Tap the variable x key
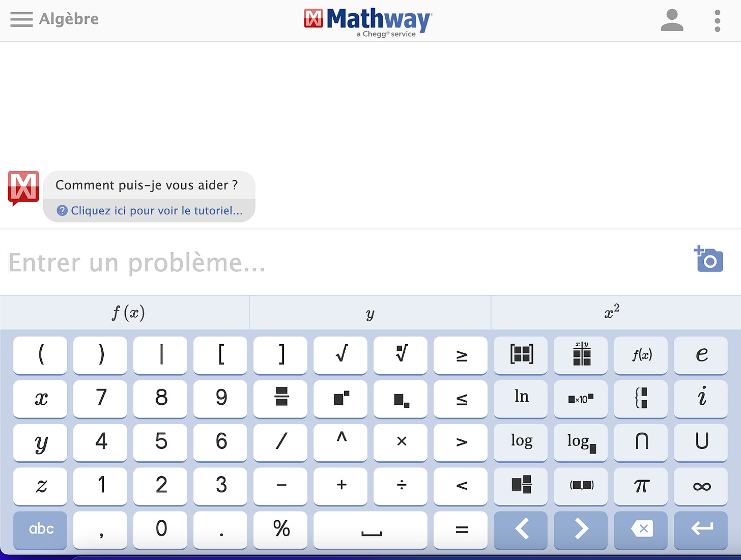This screenshot has height=560, width=741. tap(40, 399)
